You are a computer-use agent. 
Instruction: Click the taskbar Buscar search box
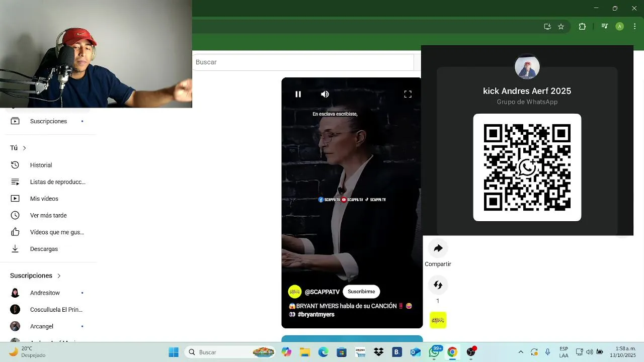230,352
